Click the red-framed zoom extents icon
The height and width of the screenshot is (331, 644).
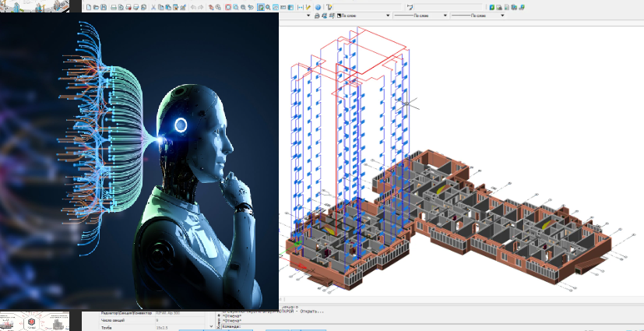tap(228, 7)
